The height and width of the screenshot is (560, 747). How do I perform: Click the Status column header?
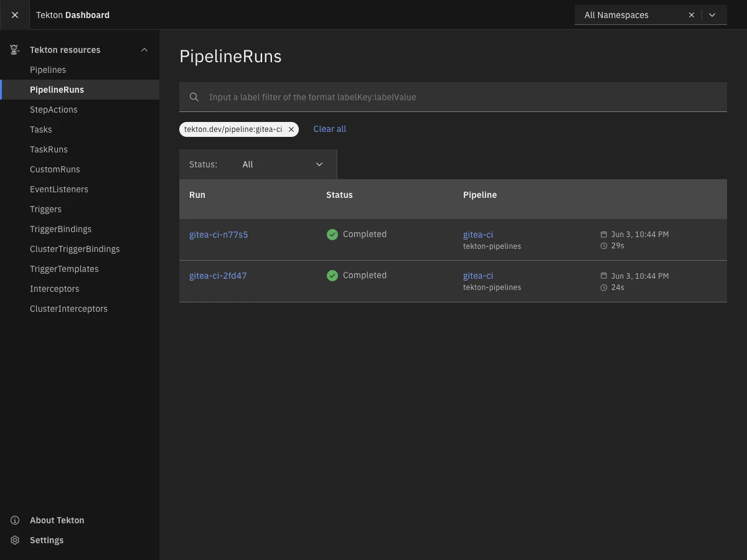pos(339,195)
